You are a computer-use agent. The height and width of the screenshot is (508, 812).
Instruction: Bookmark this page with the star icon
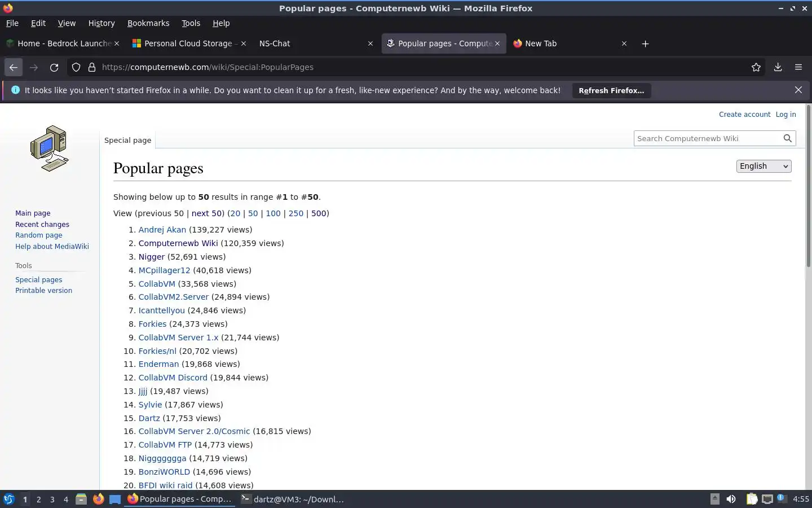tap(756, 67)
